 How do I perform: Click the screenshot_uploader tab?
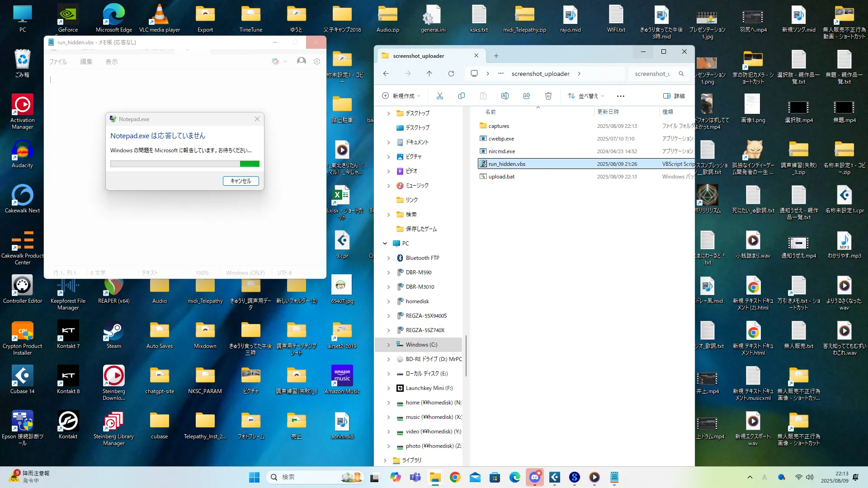coord(419,56)
